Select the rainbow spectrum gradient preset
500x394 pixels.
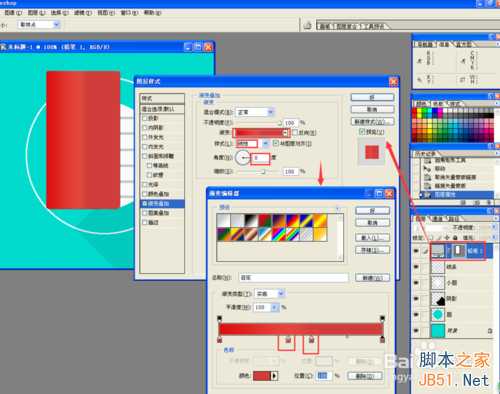[278, 234]
